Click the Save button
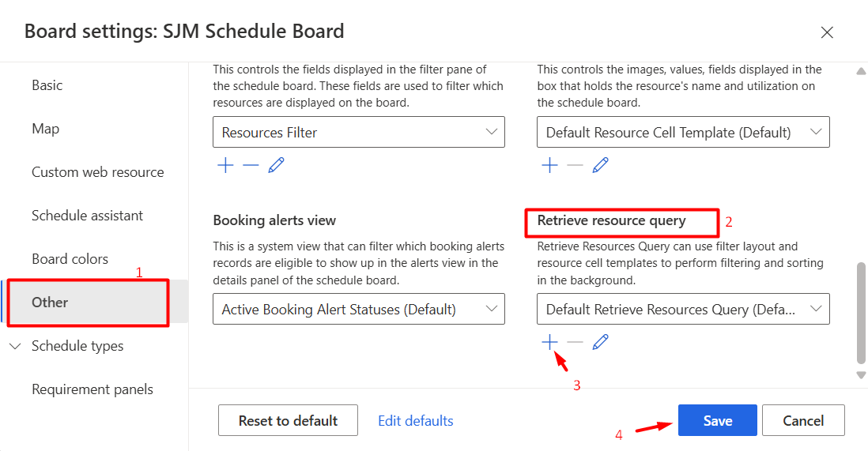The image size is (868, 451). [717, 421]
